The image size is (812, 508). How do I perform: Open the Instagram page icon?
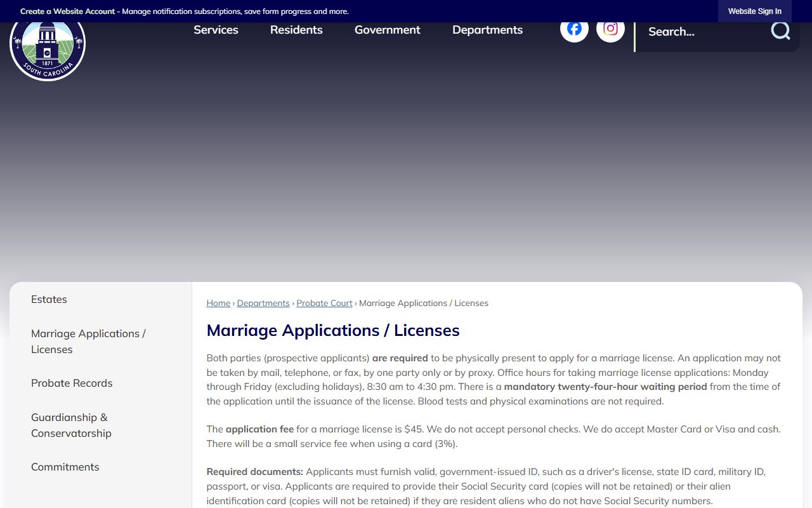pos(610,29)
